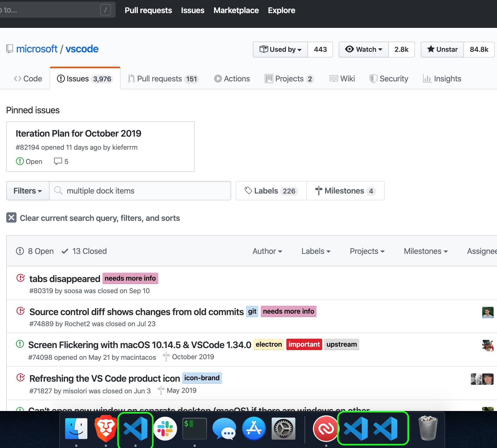Open the Security tab
This screenshot has height=448, width=497.
point(389,79)
